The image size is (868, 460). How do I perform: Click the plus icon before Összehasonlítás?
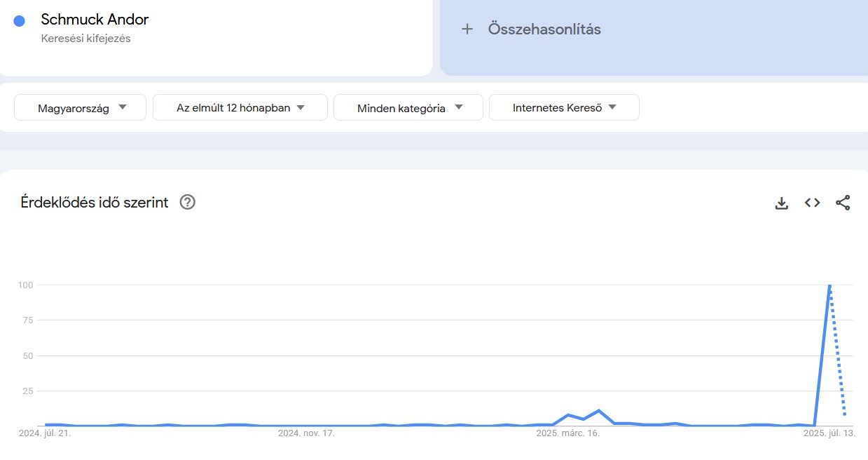(x=467, y=29)
